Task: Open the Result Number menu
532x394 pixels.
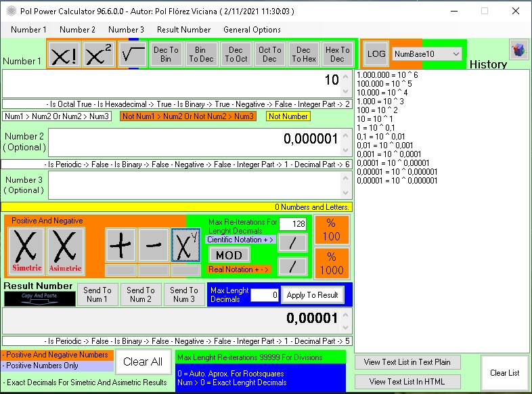Action: [x=183, y=30]
